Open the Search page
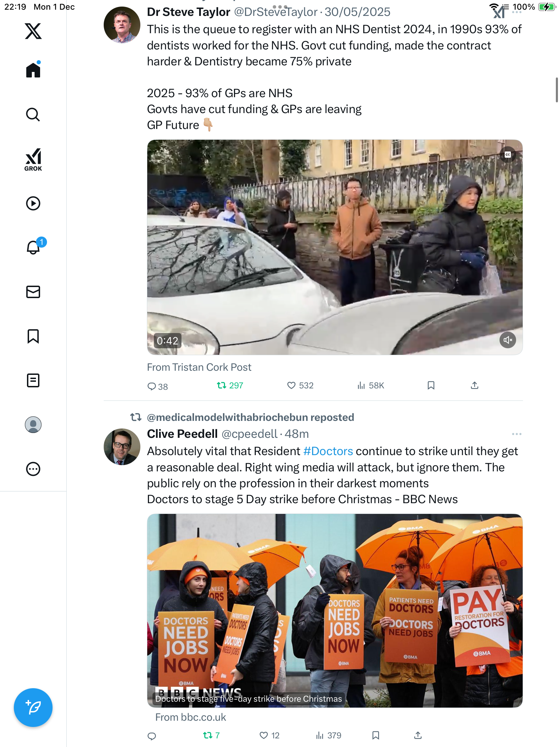The image size is (560, 747). 33,114
